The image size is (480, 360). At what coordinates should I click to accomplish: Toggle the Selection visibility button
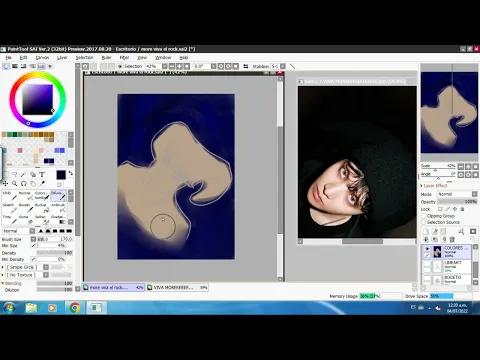[129, 66]
